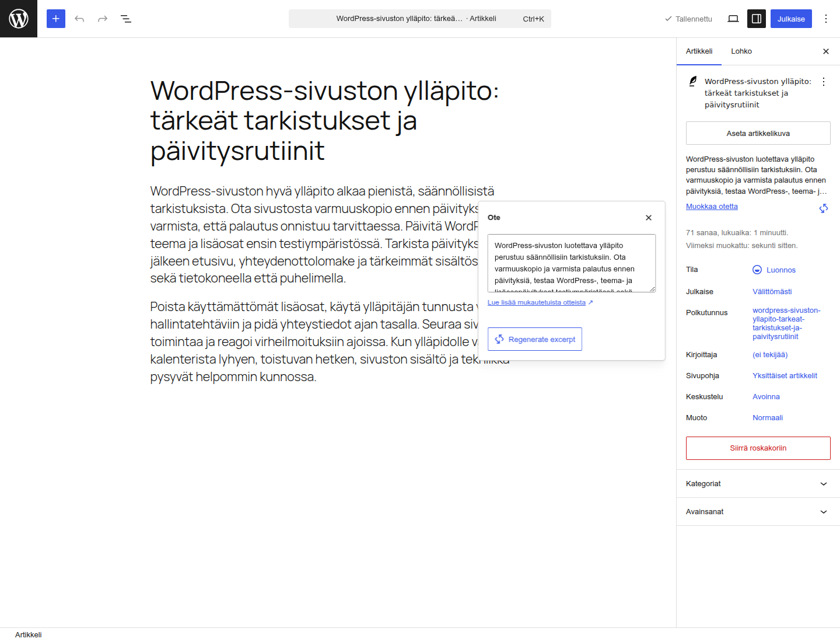Screen dimensions: 840x642
Task: Click the first paragraph starting WordPress-sivuston hyvä
Action: [315, 235]
